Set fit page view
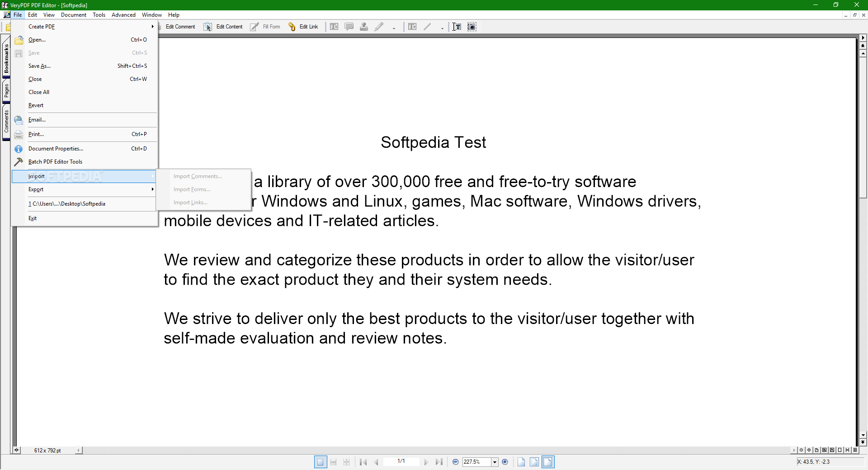868x470 pixels. click(534, 462)
